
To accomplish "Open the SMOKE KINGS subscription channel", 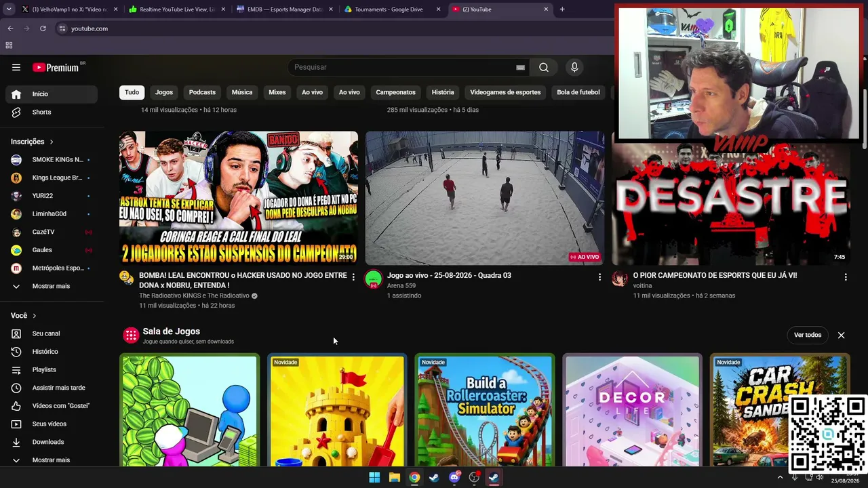I will point(52,159).
